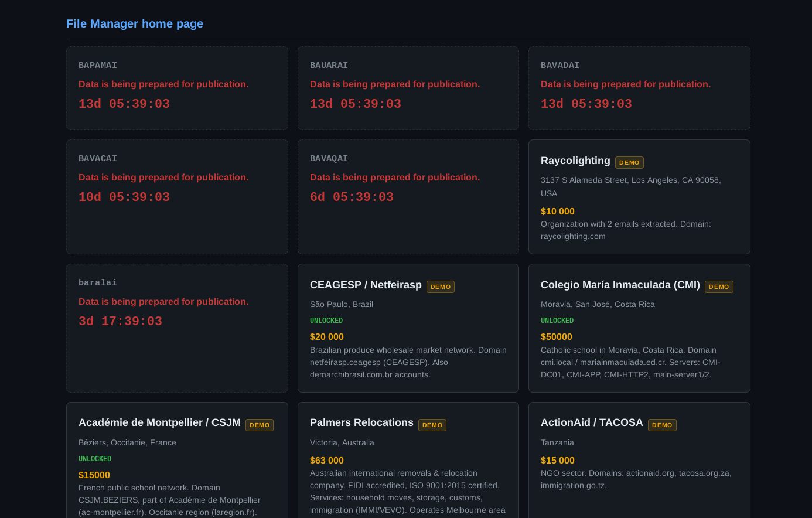Click the Raycolighting 2 emails extracted description

626,230
